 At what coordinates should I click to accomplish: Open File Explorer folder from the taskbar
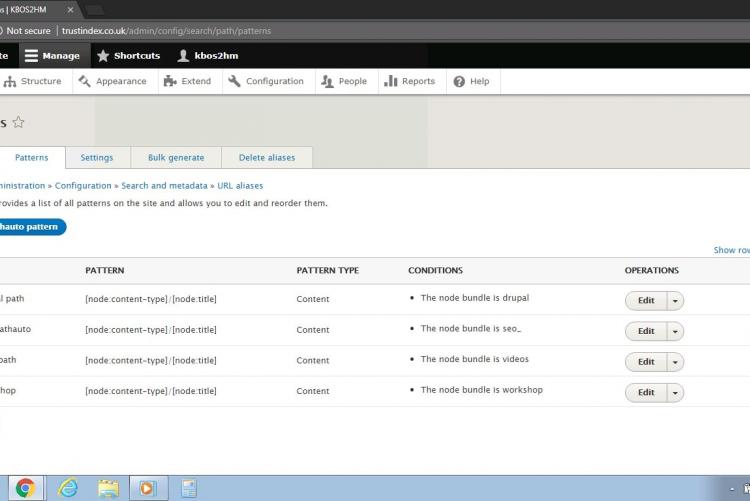[108, 488]
